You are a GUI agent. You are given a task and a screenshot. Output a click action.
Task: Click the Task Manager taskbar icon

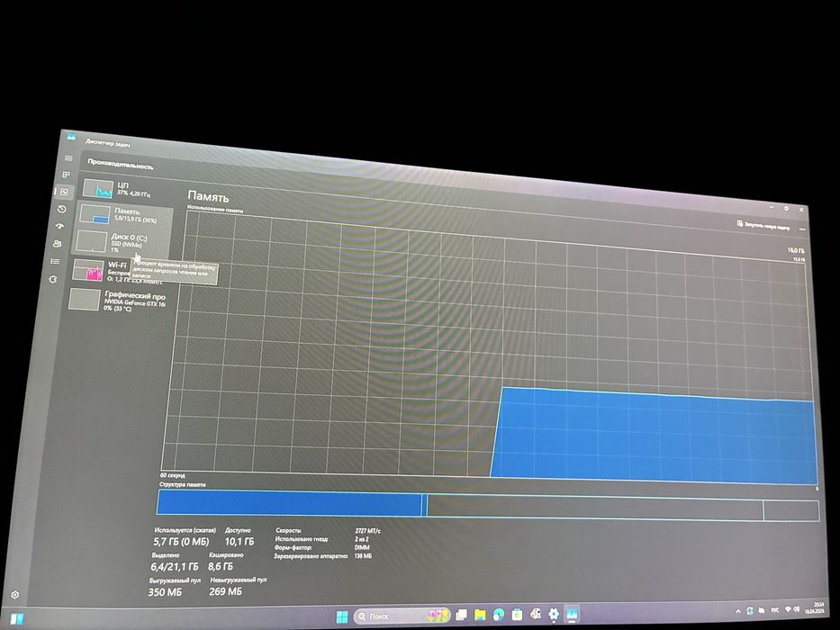click(572, 614)
